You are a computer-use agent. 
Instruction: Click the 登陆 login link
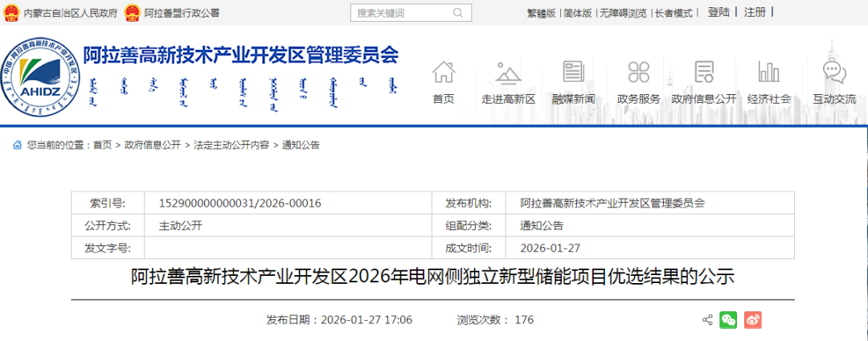click(x=719, y=12)
